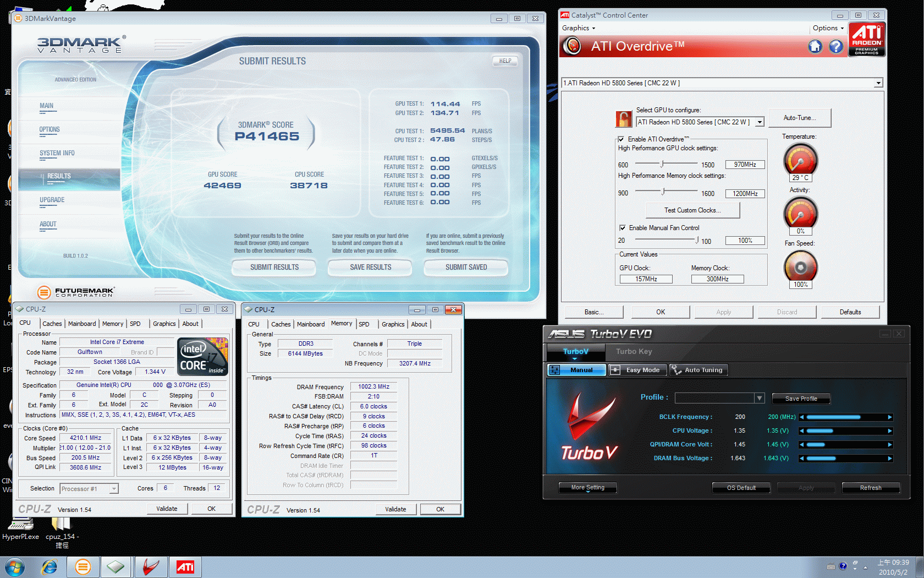Screen dimensions: 924x578
Task: Click Validate in left CPU-Z window
Action: (167, 509)
